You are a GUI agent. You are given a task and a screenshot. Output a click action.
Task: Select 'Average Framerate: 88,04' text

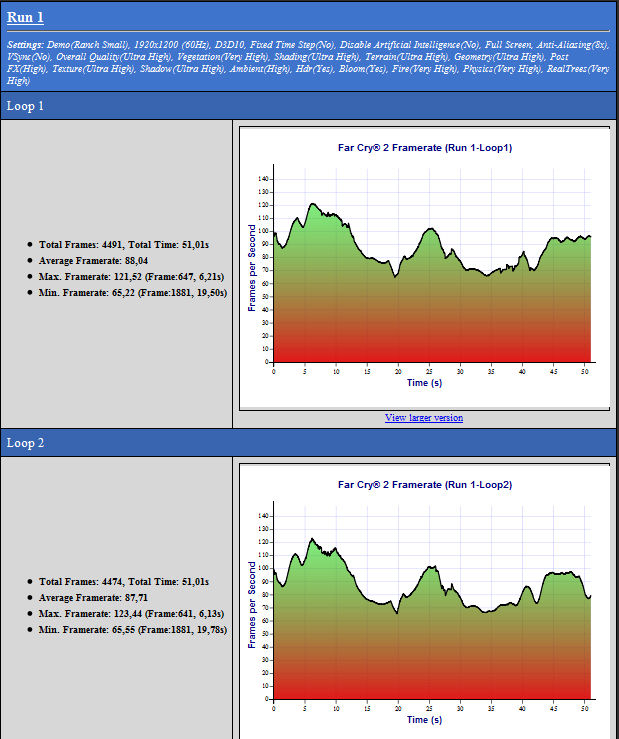[93, 261]
